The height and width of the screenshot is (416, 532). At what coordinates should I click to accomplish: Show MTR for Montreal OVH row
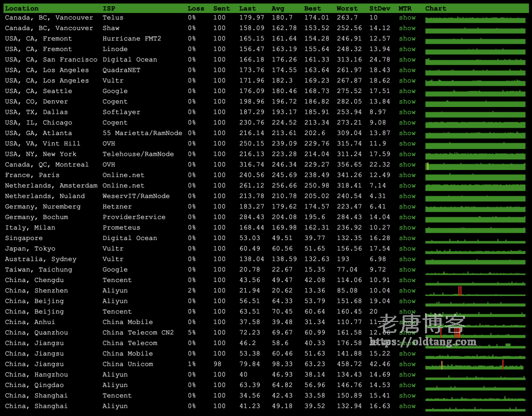point(407,165)
